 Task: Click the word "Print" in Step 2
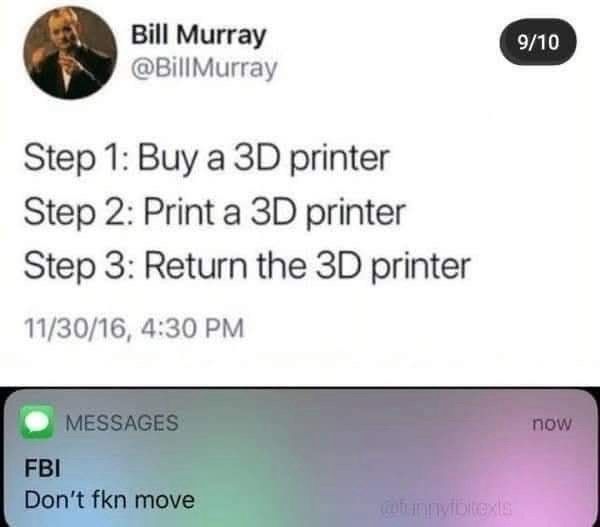(x=179, y=212)
